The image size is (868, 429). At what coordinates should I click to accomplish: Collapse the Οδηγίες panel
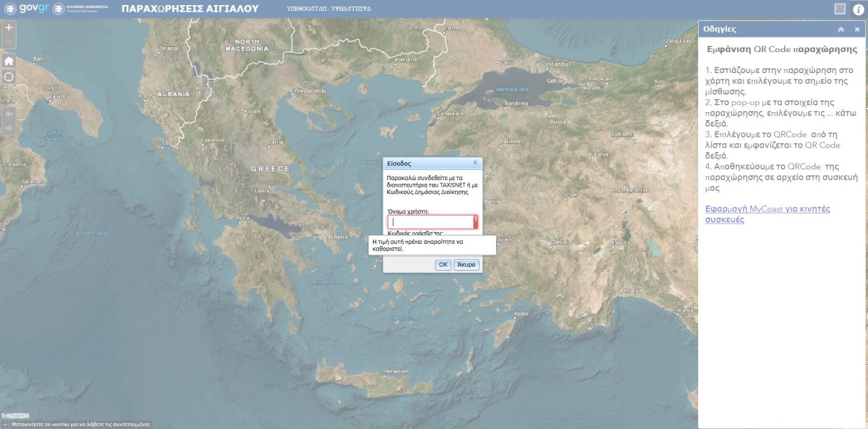(841, 30)
